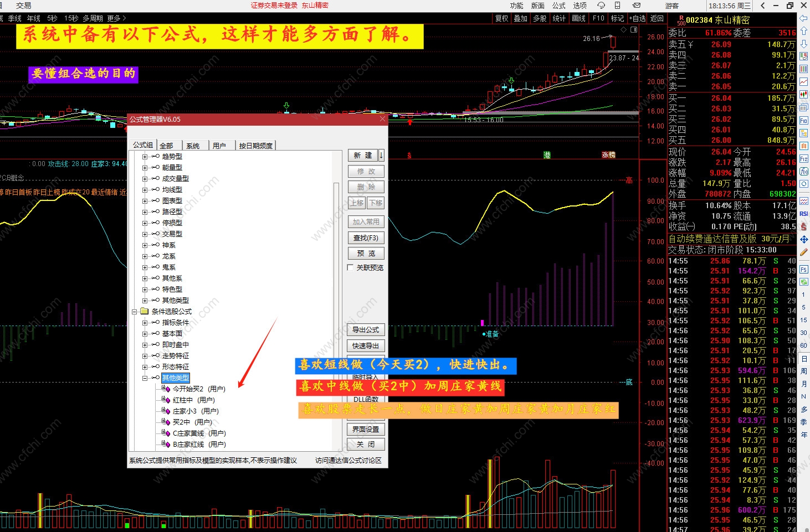Click the 界面设置 button
This screenshot has height=532, width=810.
(366, 429)
